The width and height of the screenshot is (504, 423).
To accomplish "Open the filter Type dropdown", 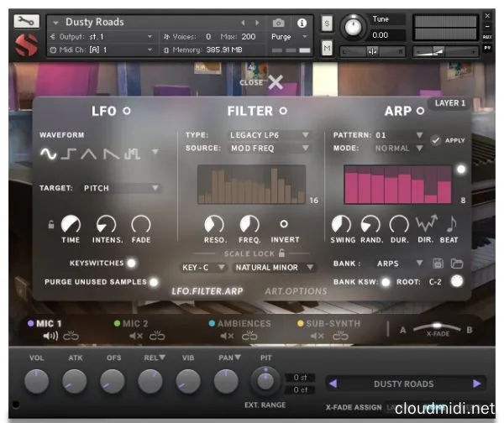I will 269,134.
